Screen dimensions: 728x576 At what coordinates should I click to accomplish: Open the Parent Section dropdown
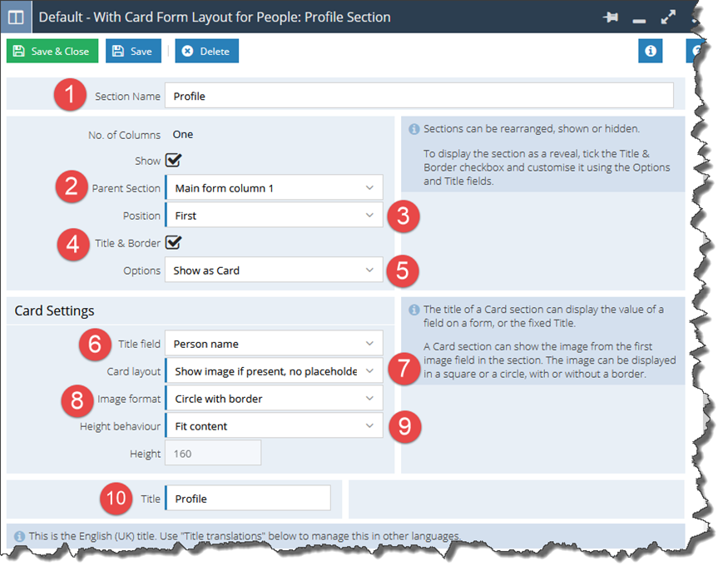coord(274,187)
